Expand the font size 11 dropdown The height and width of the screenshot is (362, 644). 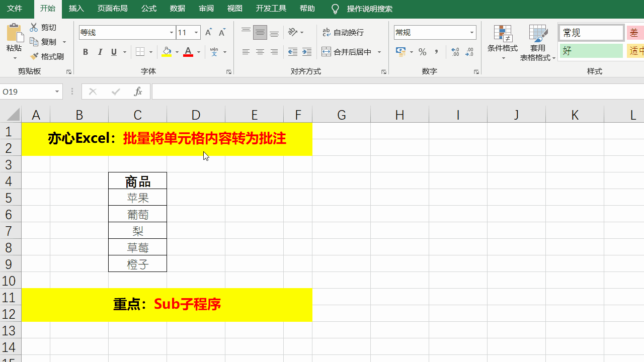click(x=196, y=33)
